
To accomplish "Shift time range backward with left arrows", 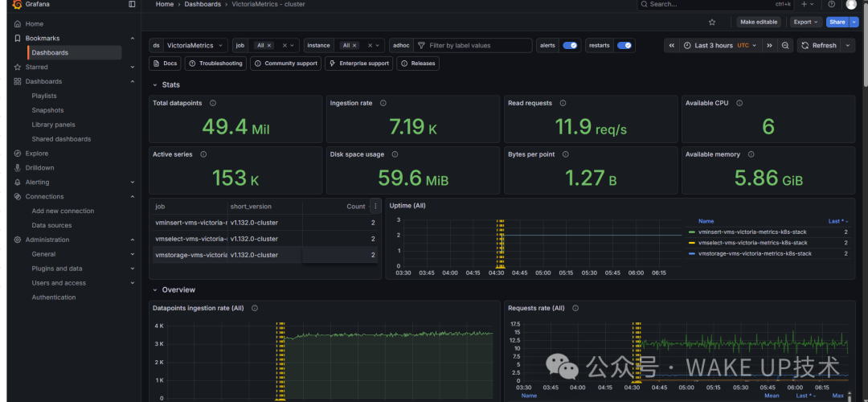I will [x=671, y=46].
